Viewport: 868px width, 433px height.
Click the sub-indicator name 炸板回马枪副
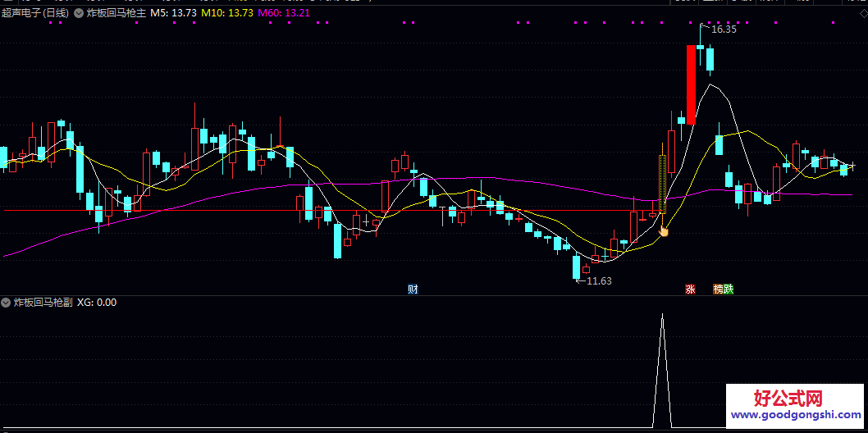coord(43,303)
